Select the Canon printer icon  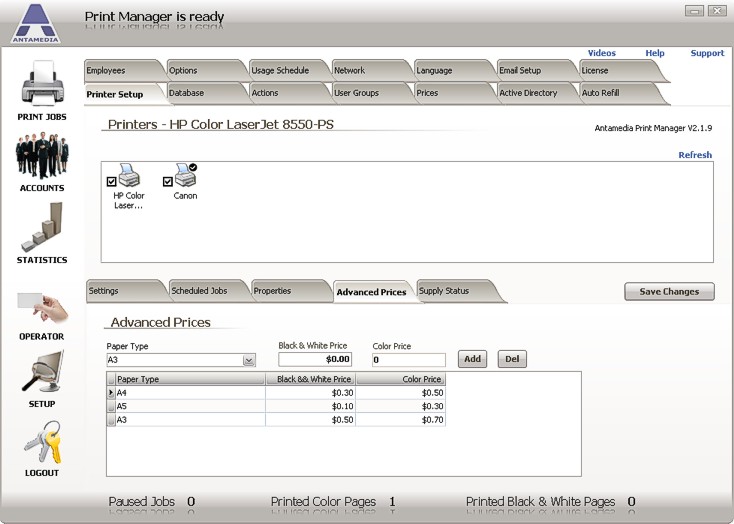[x=185, y=175]
